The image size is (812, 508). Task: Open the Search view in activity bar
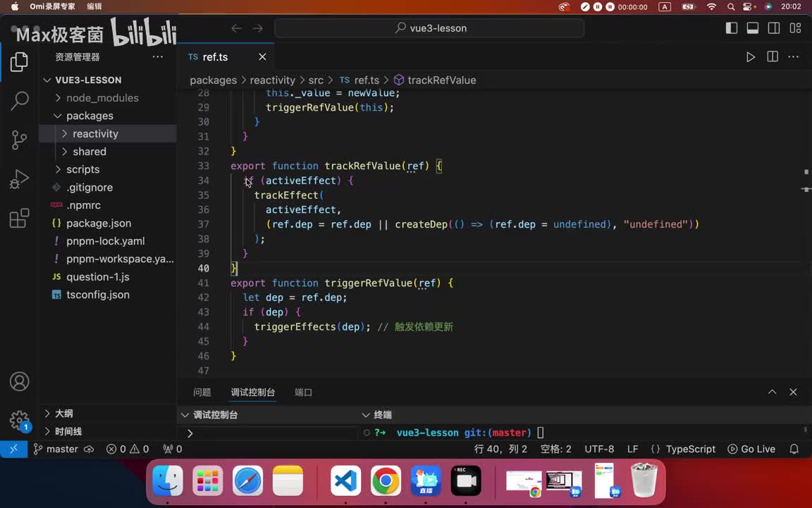coord(19,101)
